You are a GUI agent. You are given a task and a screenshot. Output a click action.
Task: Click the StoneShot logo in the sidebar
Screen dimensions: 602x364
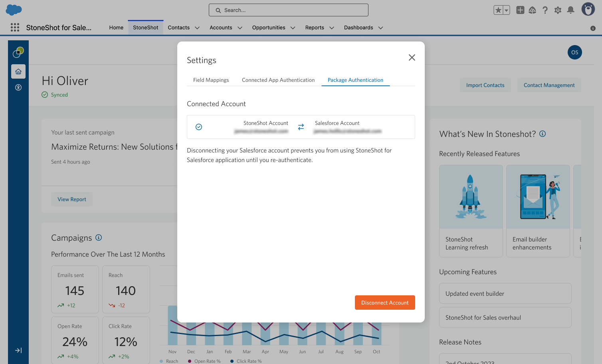tap(18, 52)
